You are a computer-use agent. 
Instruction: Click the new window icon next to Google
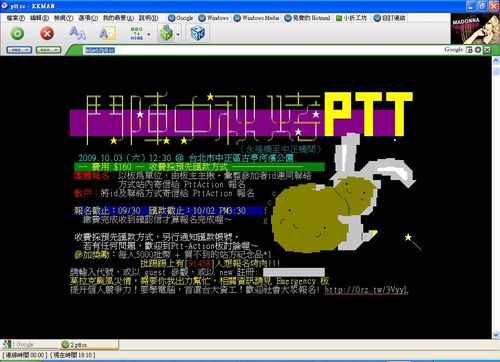point(469,50)
